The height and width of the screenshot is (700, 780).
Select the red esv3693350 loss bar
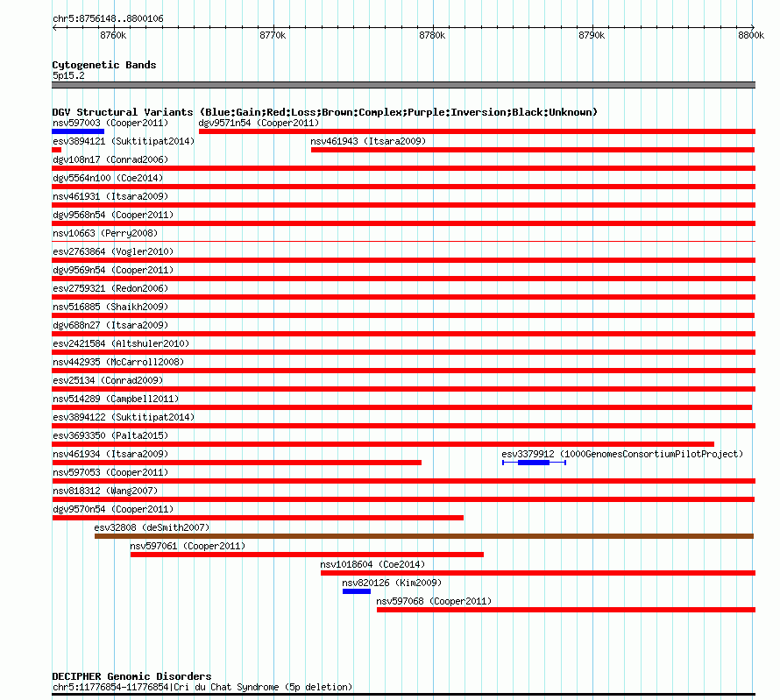[x=383, y=444]
